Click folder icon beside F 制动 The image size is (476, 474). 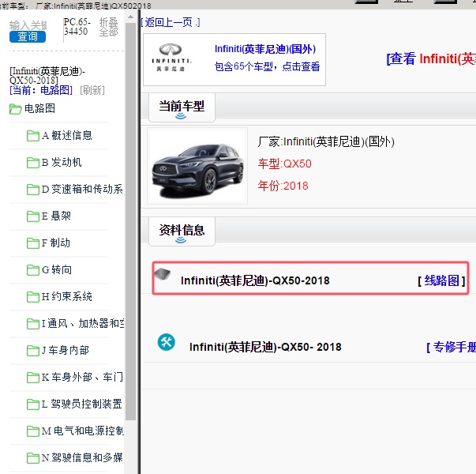click(33, 243)
